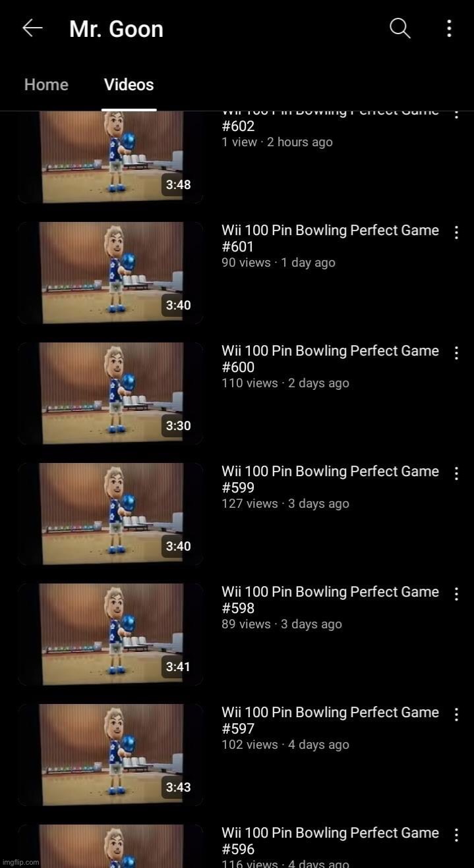Open options menu for Perfect Game #600
474x868 pixels.
tap(456, 353)
